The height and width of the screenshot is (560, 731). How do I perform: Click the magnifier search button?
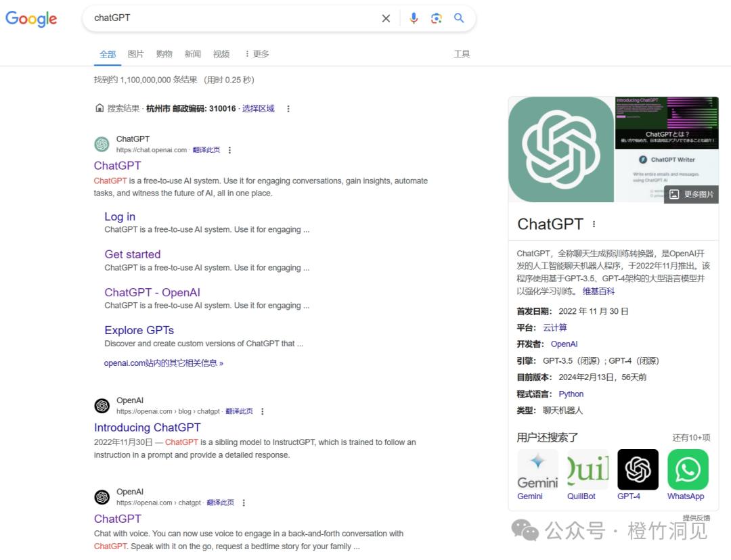coord(459,18)
